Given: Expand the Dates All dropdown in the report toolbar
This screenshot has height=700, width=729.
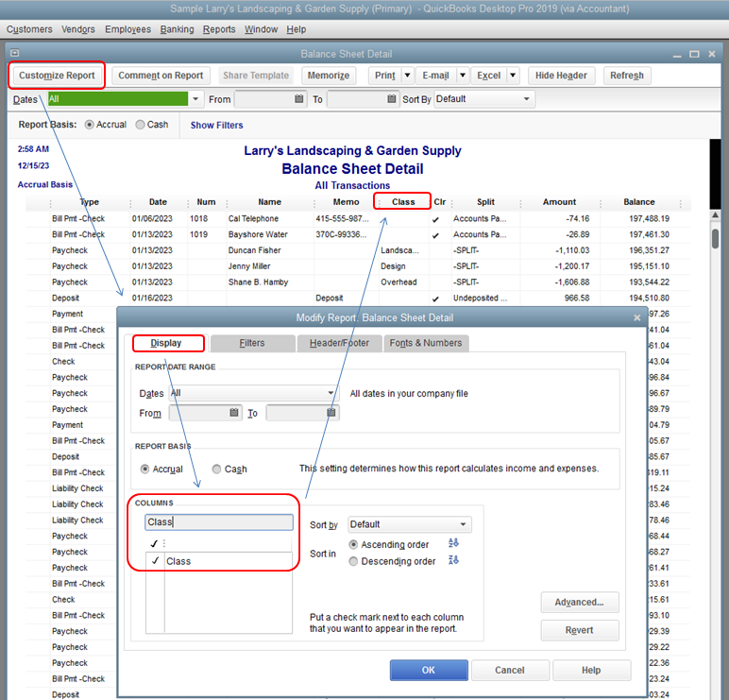Looking at the screenshot, I should click(195, 99).
